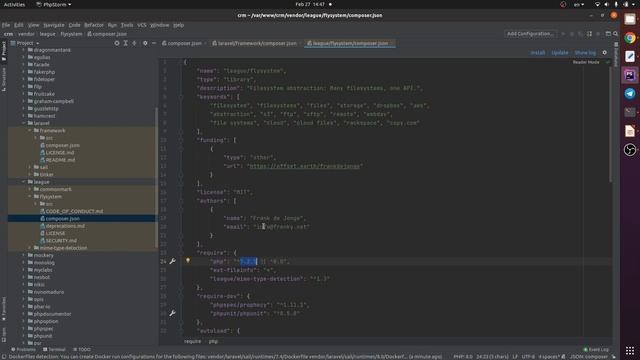
Task: Click the Expand All icon in Project panel
Action: click(x=126, y=43)
